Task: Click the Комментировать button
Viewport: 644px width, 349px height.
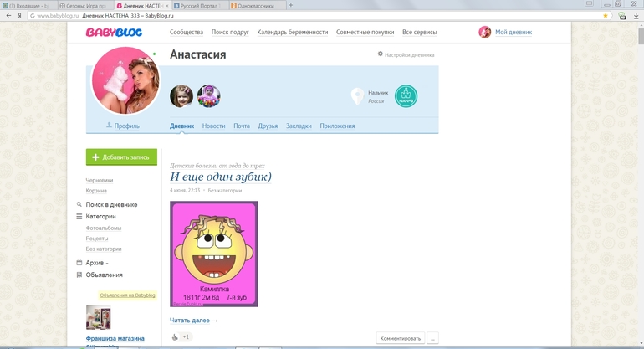Action: coord(401,338)
